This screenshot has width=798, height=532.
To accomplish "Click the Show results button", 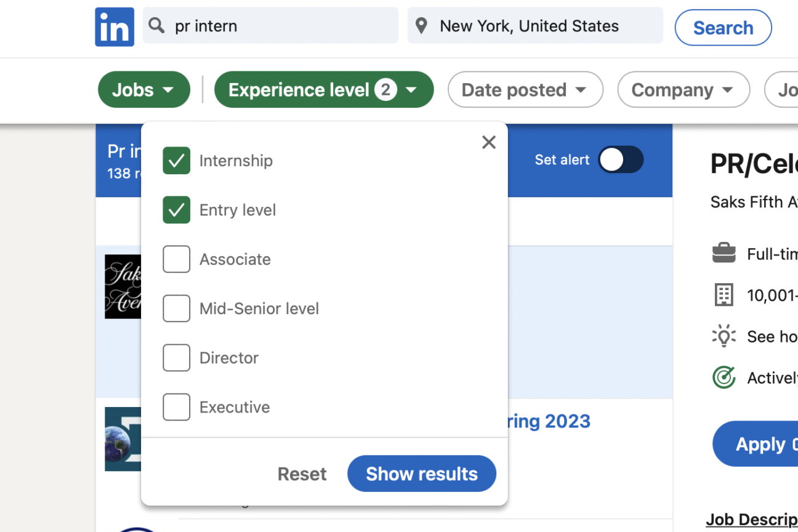I will click(422, 474).
